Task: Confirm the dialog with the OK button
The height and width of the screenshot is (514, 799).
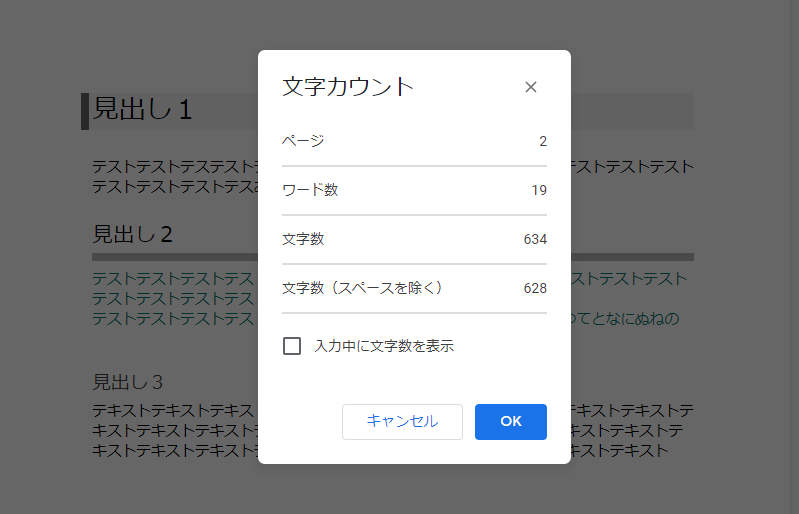Action: (511, 421)
